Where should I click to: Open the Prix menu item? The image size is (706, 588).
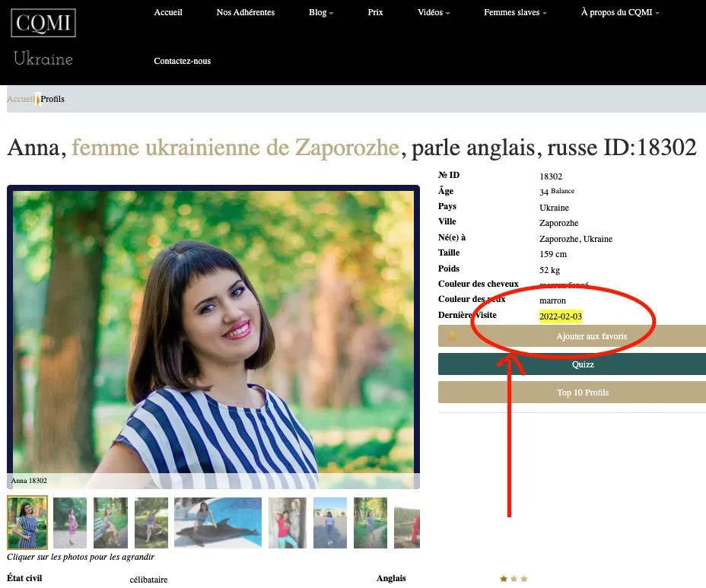point(375,13)
